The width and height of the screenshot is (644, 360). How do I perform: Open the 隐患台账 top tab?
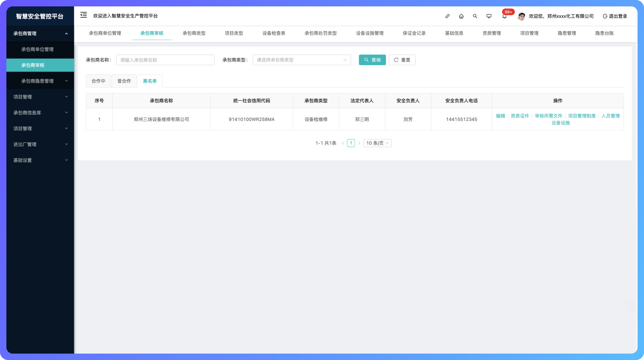pos(604,33)
